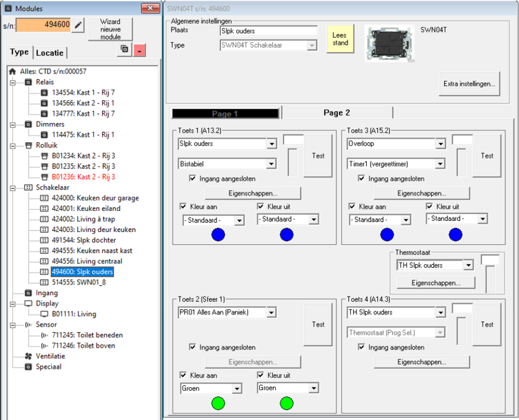Click Test button for Toets 1
Viewport: 519px width, 420px height.
pos(318,156)
